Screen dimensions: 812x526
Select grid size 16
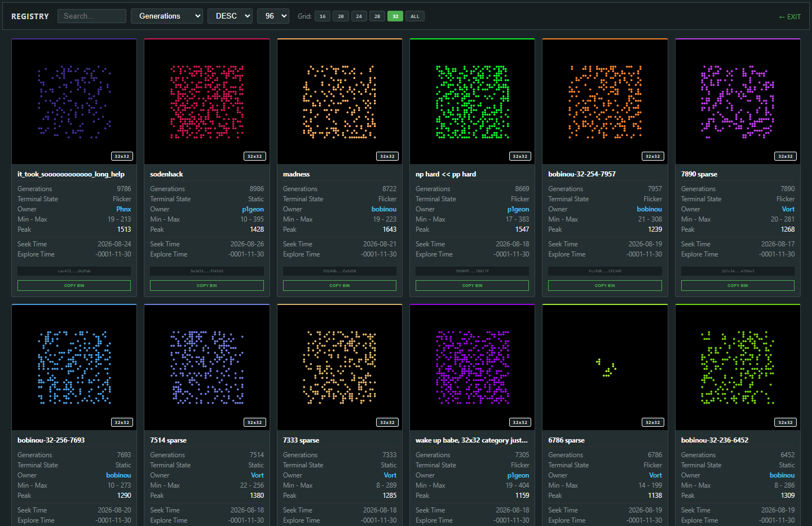point(323,16)
